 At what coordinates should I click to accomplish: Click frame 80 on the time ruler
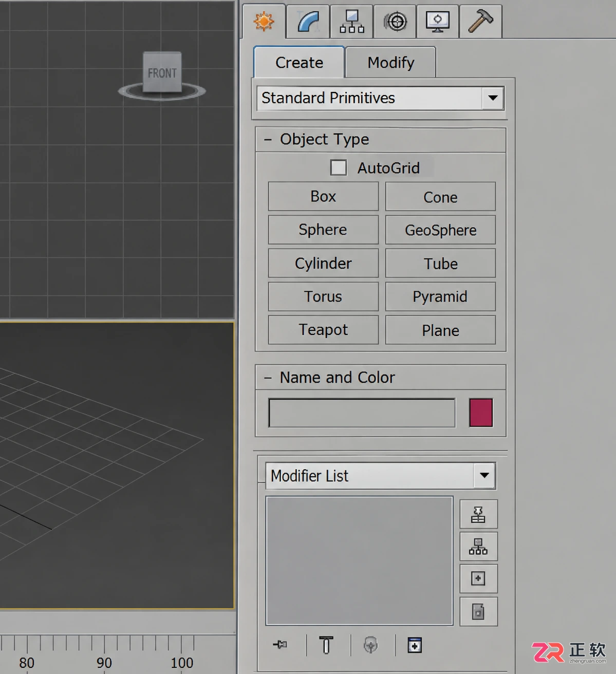coord(27,663)
